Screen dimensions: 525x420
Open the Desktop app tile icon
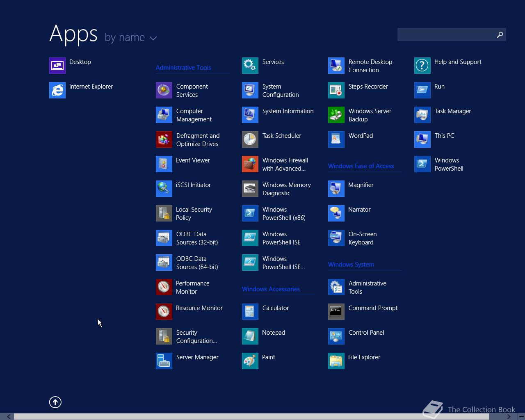pos(57,66)
